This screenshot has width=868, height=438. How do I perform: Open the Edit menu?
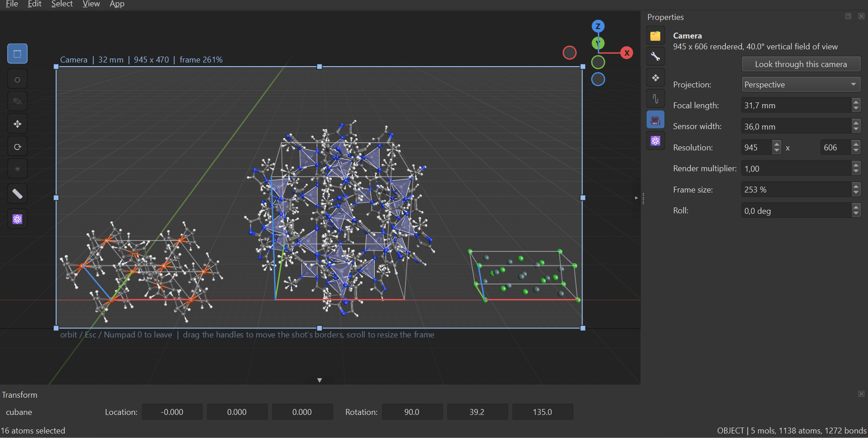34,4
